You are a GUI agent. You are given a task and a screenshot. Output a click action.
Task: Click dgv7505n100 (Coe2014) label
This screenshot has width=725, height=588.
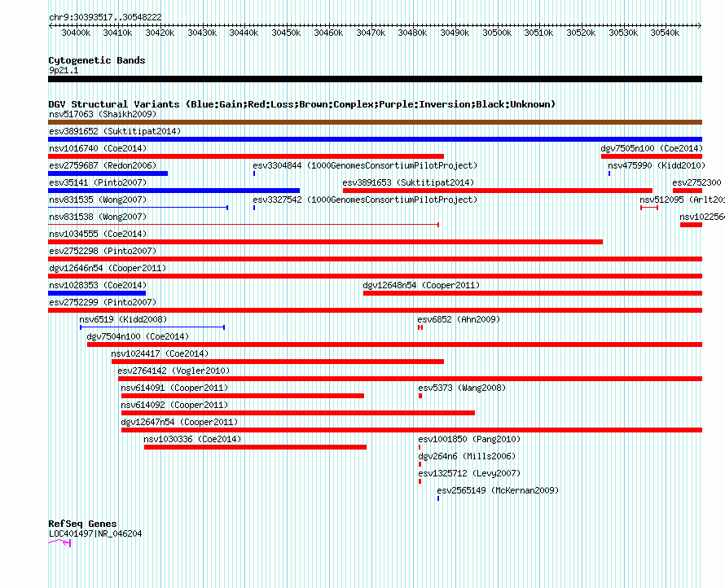[x=652, y=148]
